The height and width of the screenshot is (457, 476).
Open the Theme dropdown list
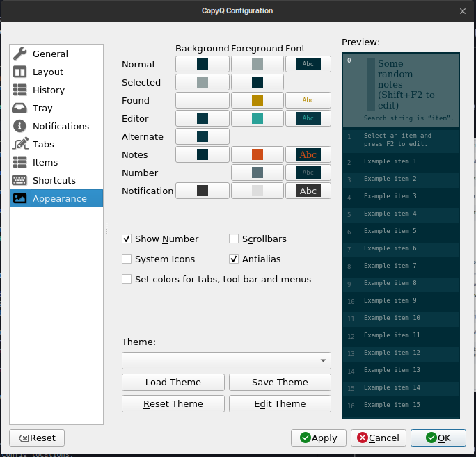point(226,360)
